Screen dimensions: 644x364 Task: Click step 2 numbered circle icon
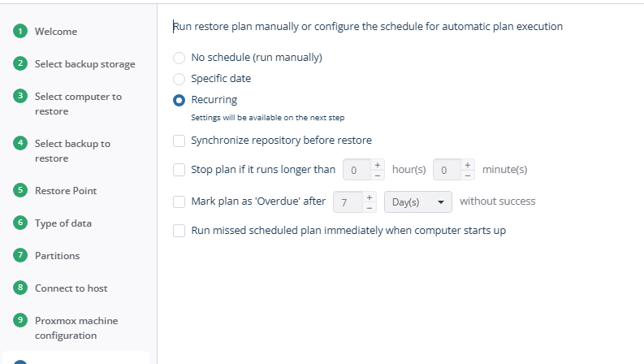[x=20, y=63]
